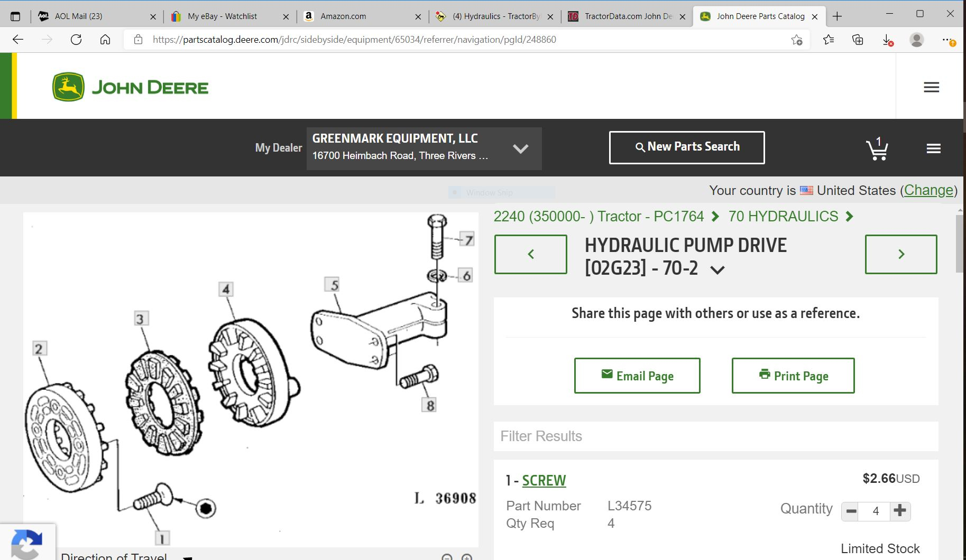Zoom in on the parts diagram
This screenshot has height=560, width=966.
coord(466,557)
